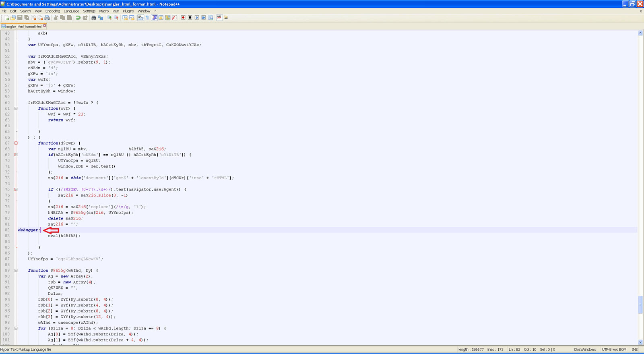Viewport: 644px width, 354px height.
Task: Open the Search menu
Action: pos(25,11)
